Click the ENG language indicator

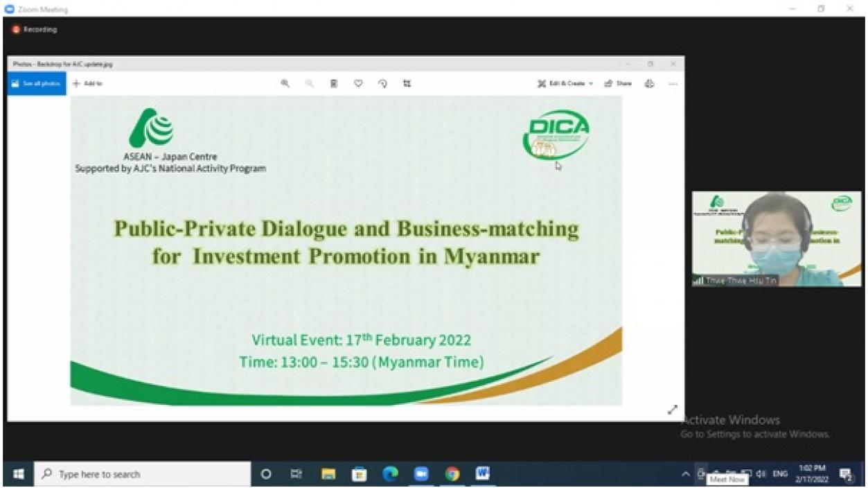(x=780, y=474)
